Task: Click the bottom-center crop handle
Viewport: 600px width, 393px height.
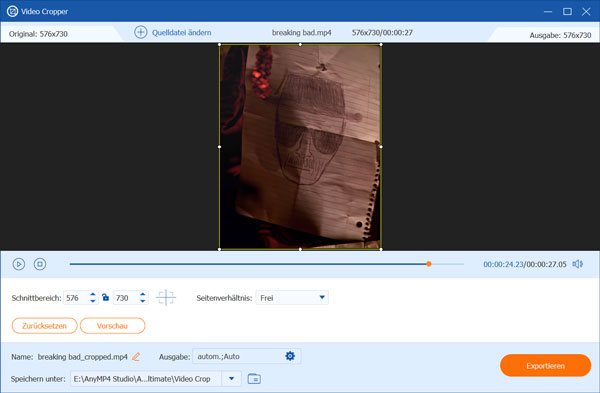Action: click(300, 249)
